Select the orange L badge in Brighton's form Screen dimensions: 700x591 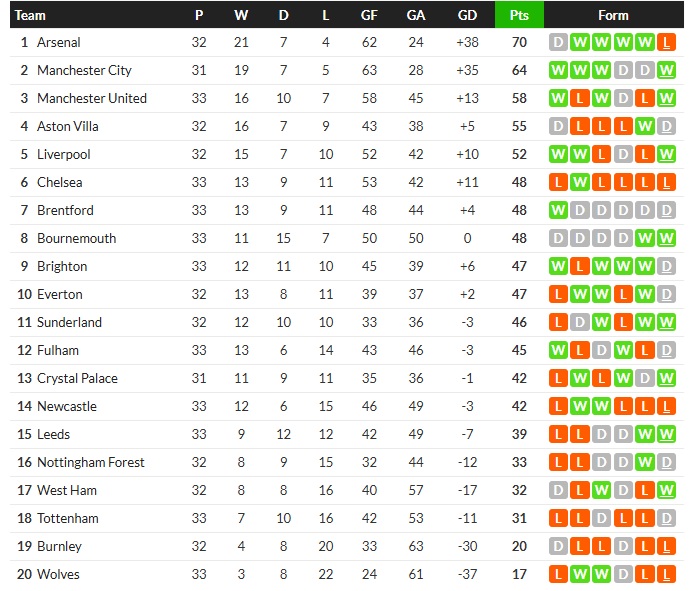coord(580,267)
